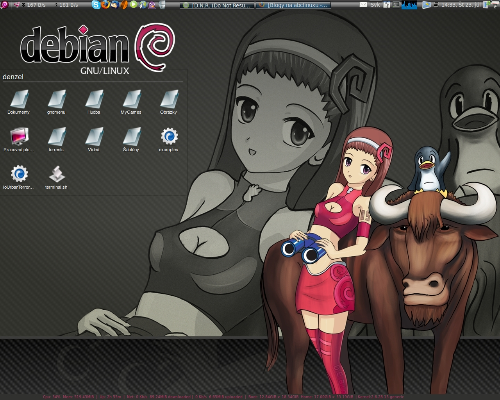
Task: Open the network traffic graph applet
Action: pos(409,5)
